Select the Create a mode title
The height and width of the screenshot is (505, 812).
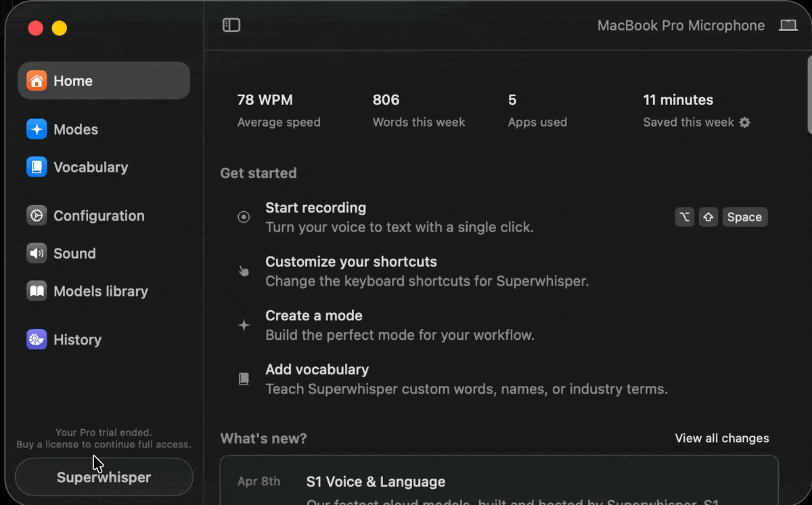click(x=314, y=315)
